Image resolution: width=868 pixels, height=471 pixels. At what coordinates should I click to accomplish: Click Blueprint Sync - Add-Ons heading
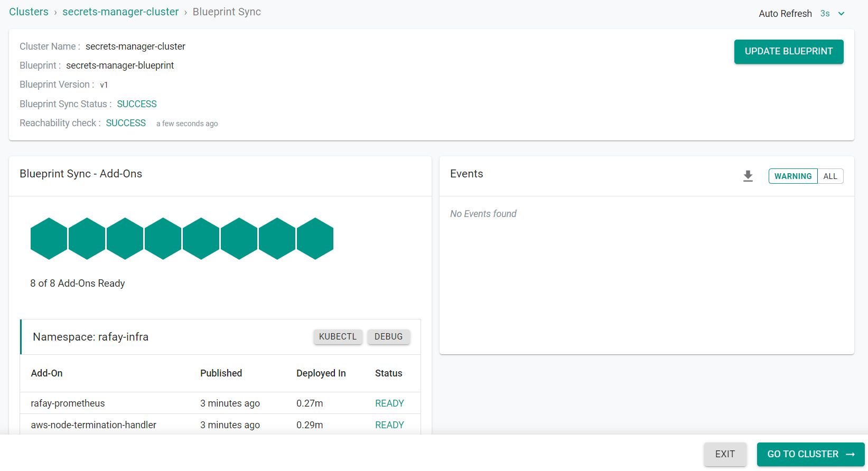pos(81,174)
